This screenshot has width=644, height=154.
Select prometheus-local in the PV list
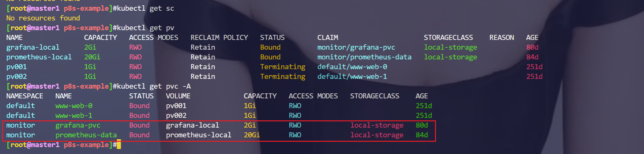tap(39, 57)
